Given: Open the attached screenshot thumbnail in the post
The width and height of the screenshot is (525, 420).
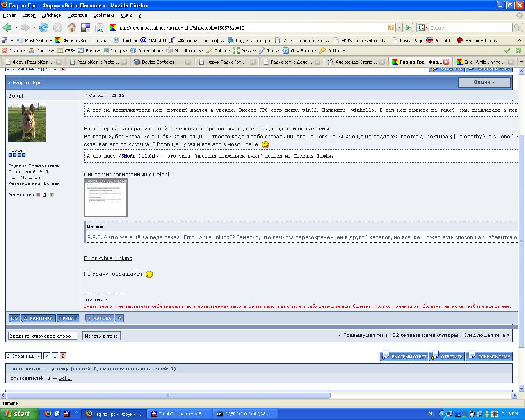Looking at the screenshot, I should coord(105,199).
